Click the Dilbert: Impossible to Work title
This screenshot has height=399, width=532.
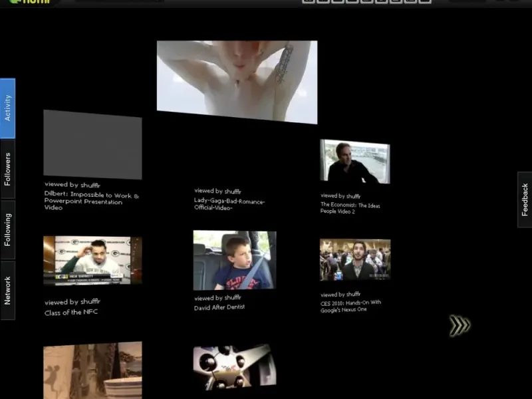92,201
